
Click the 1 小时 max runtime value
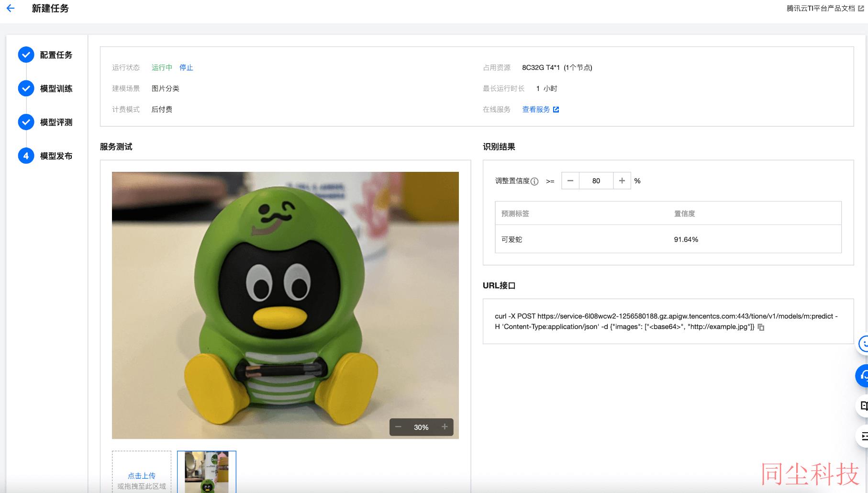pos(546,89)
